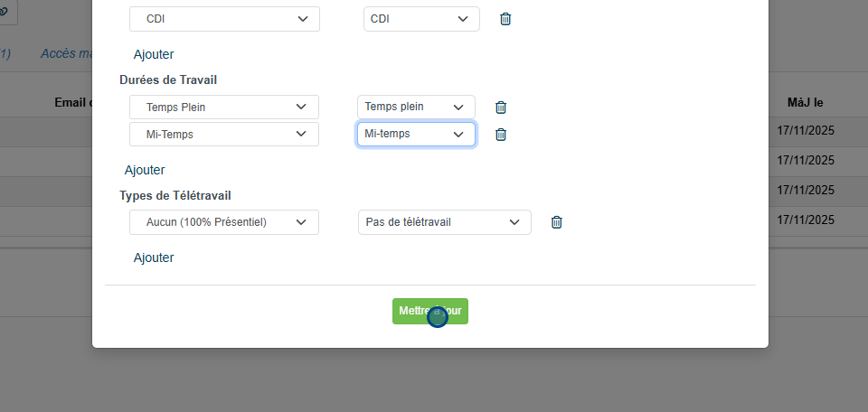868x412 pixels.
Task: Open the left Mi-Temps dropdown
Action: click(223, 134)
